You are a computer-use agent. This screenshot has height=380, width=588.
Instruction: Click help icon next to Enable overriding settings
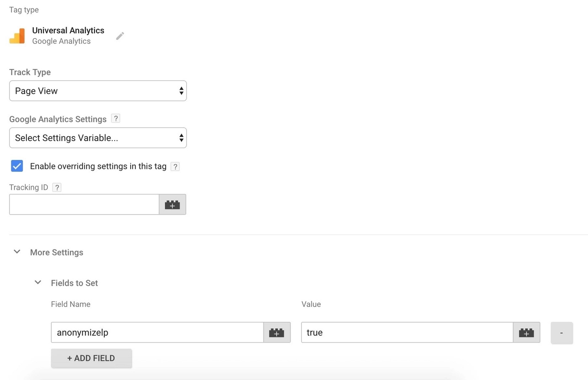coord(175,167)
